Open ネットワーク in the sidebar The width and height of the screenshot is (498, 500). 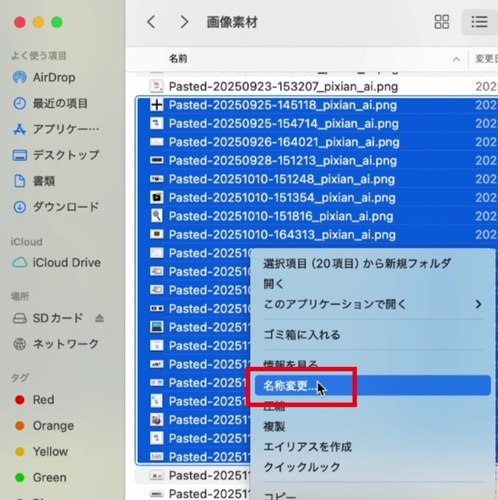pyautogui.click(x=56, y=344)
